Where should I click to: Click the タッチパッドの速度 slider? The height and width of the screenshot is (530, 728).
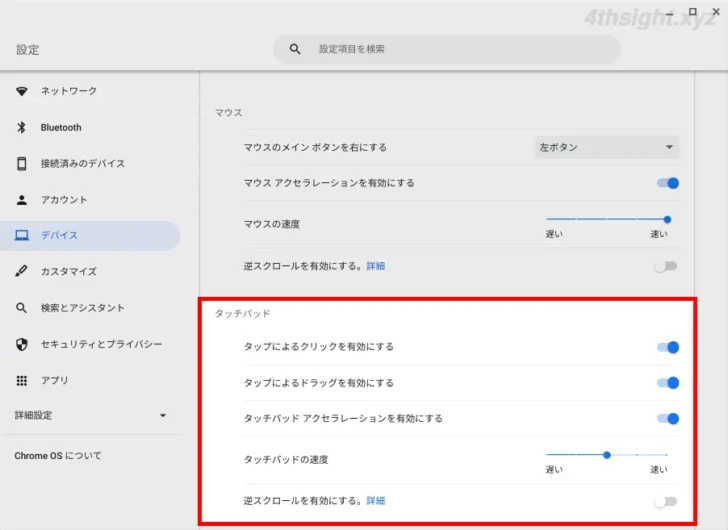tap(607, 455)
